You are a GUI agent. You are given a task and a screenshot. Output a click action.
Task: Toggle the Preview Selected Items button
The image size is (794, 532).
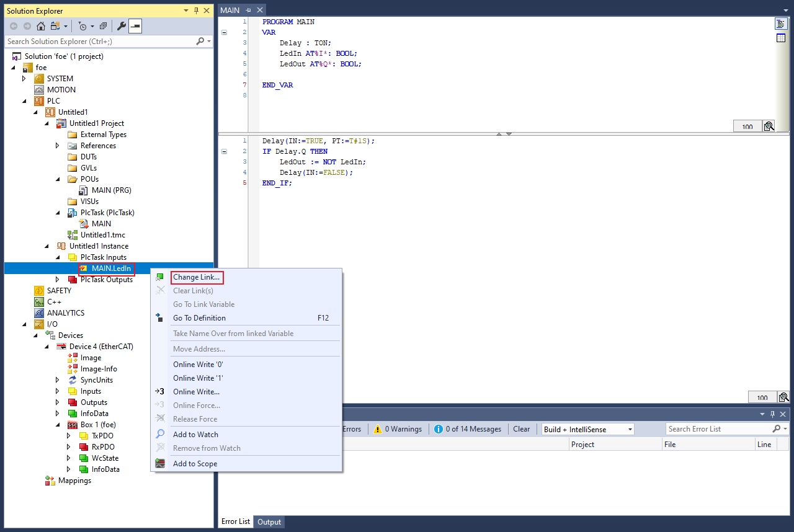135,26
